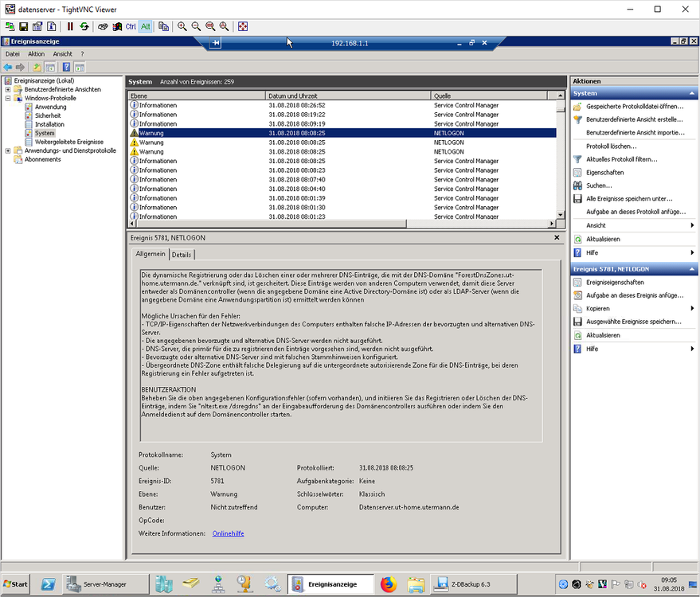The image size is (700, 597).
Task: Click the TightVNC zoom in magnifier
Action: pyautogui.click(x=182, y=26)
